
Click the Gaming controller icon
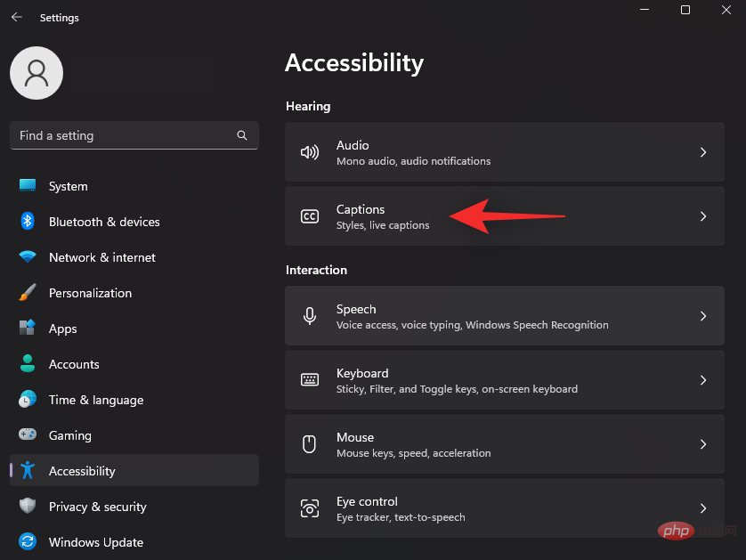(28, 434)
